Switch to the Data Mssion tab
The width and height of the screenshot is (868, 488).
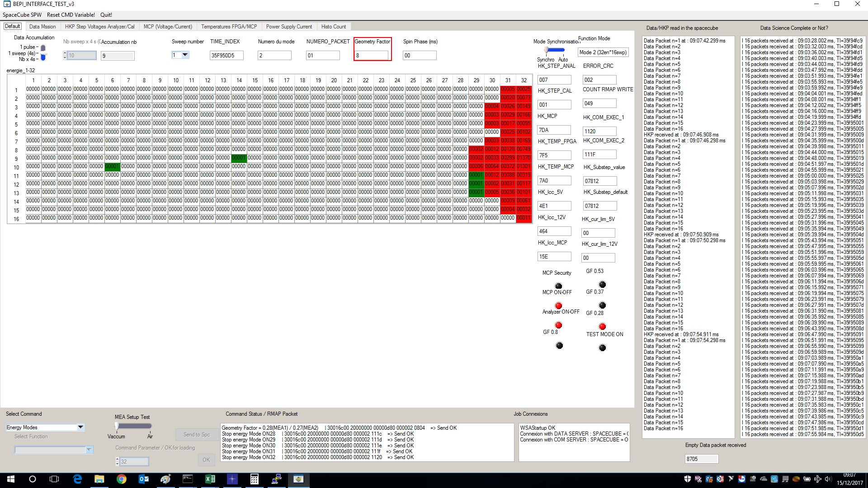pyautogui.click(x=42, y=27)
